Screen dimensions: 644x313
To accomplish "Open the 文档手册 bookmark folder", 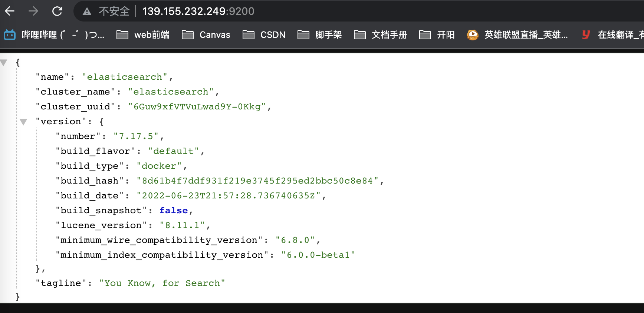I will click(380, 35).
